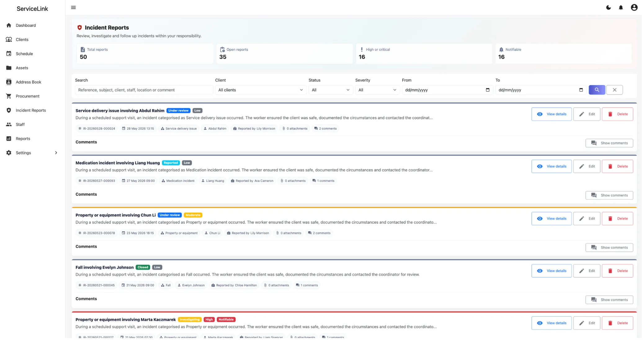Click the Closed status badge on Evelyn Johnson report
The image size is (644, 340).
pyautogui.click(x=143, y=267)
